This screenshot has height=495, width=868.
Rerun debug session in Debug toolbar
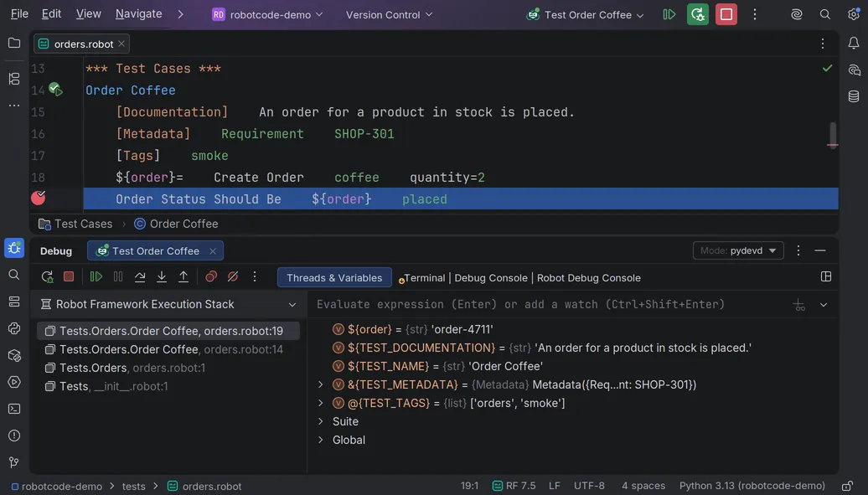click(47, 276)
